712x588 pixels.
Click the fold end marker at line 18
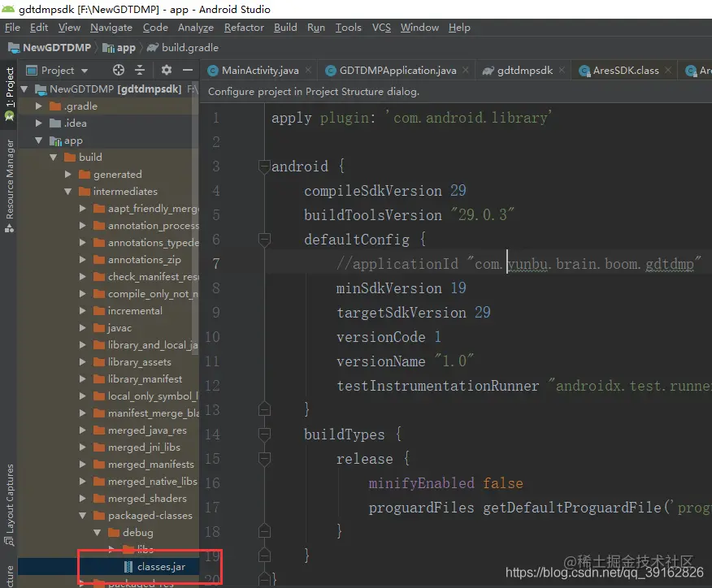pos(264,531)
